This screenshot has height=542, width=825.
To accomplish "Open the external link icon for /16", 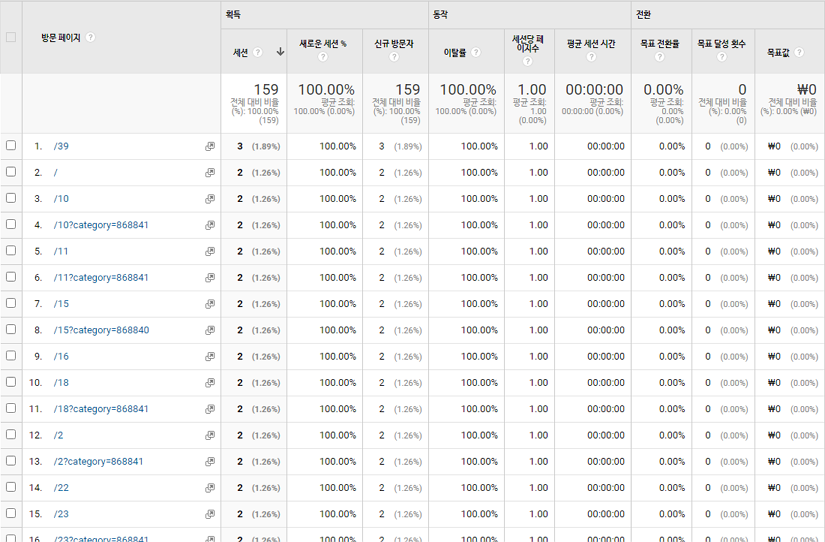I will (210, 357).
